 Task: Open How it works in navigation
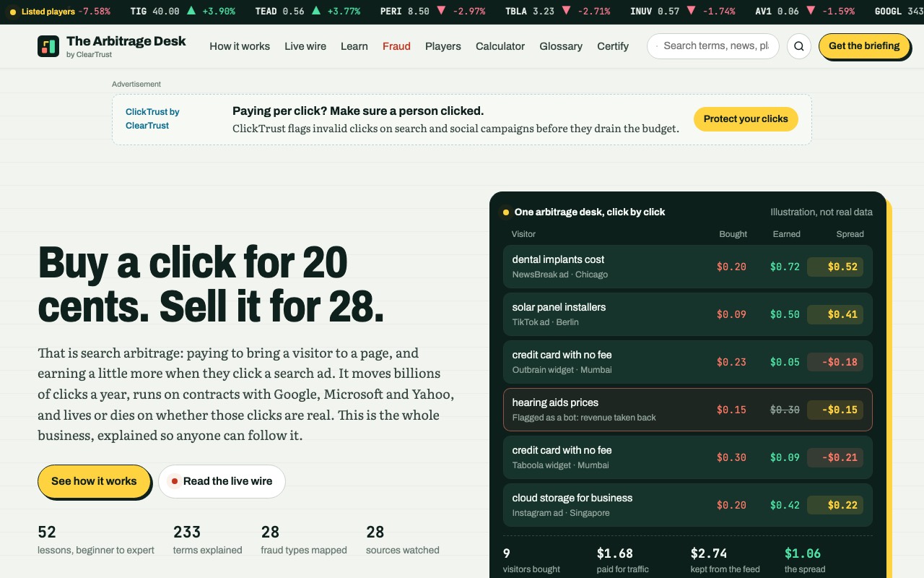pos(240,46)
